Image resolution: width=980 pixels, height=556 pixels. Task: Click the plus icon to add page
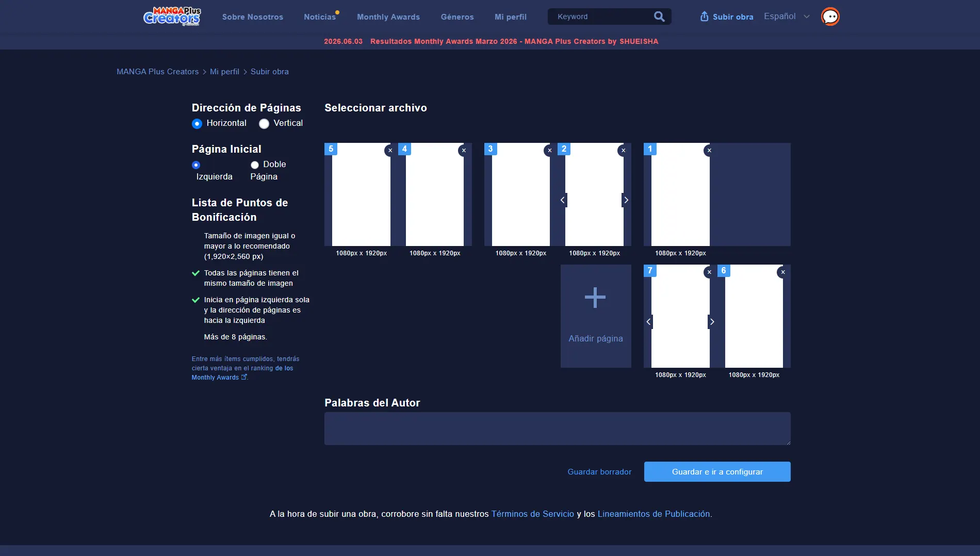[x=595, y=298]
